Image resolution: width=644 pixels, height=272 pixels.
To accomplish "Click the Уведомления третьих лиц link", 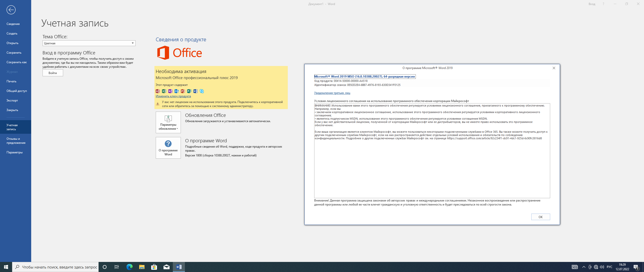I will point(332,93).
